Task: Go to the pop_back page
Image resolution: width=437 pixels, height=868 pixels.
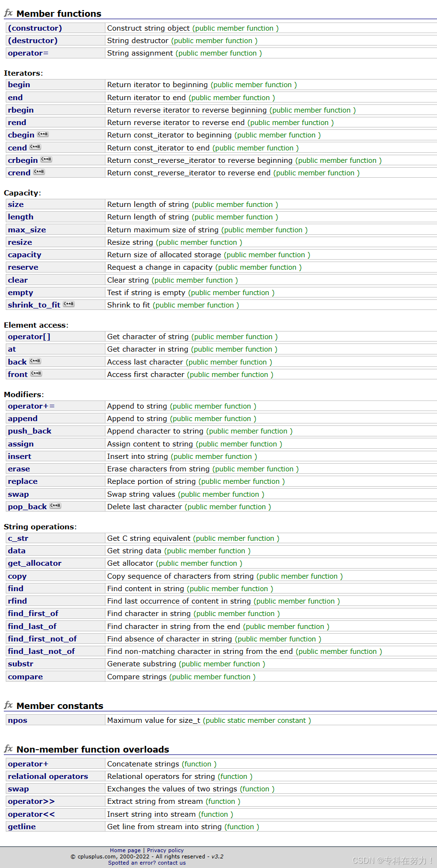Action: pos(27,507)
